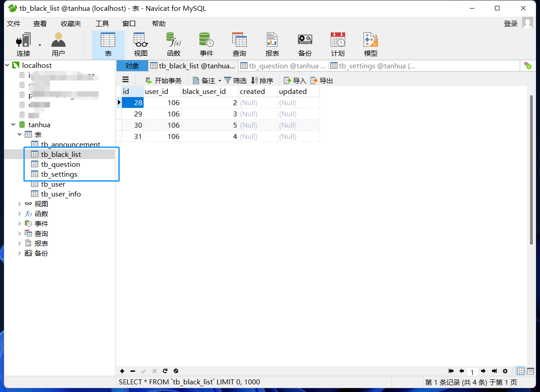Open the 事件 (Event) toolbar button
The width and height of the screenshot is (540, 392).
[207, 45]
